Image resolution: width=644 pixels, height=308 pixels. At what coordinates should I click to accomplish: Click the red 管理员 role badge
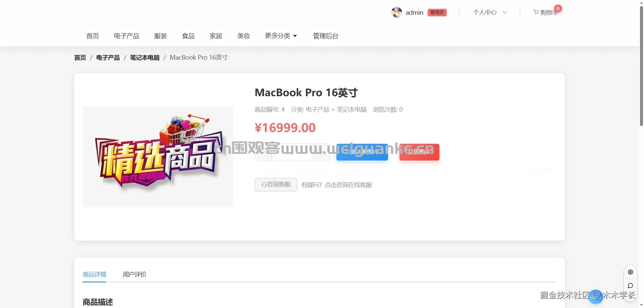437,12
